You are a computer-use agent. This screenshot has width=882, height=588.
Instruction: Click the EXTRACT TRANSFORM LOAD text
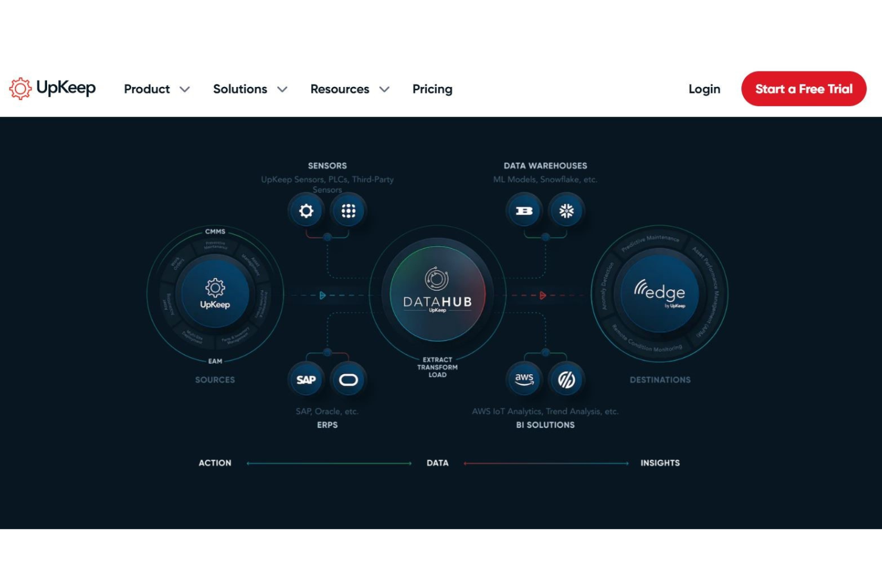pyautogui.click(x=437, y=367)
